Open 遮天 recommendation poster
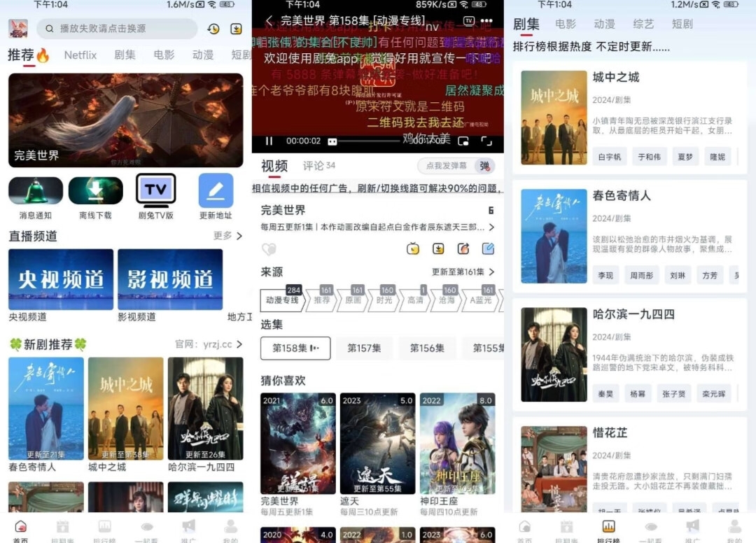The image size is (756, 543). point(377,443)
